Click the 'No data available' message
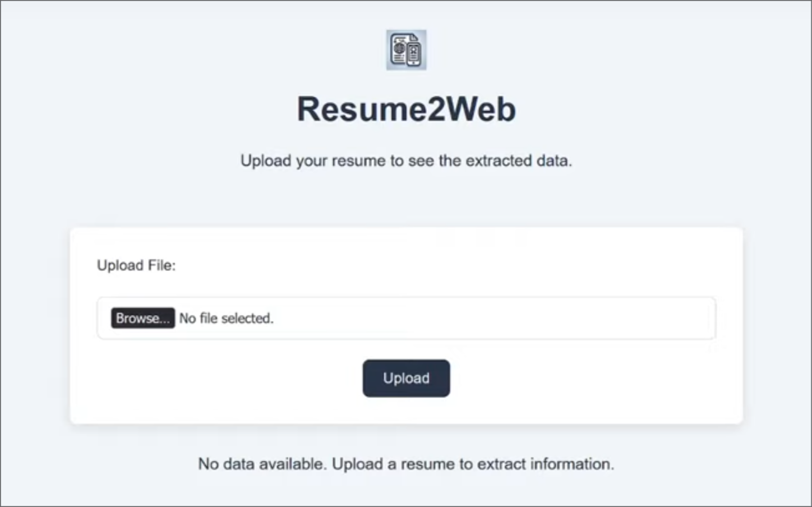 pyautogui.click(x=406, y=464)
